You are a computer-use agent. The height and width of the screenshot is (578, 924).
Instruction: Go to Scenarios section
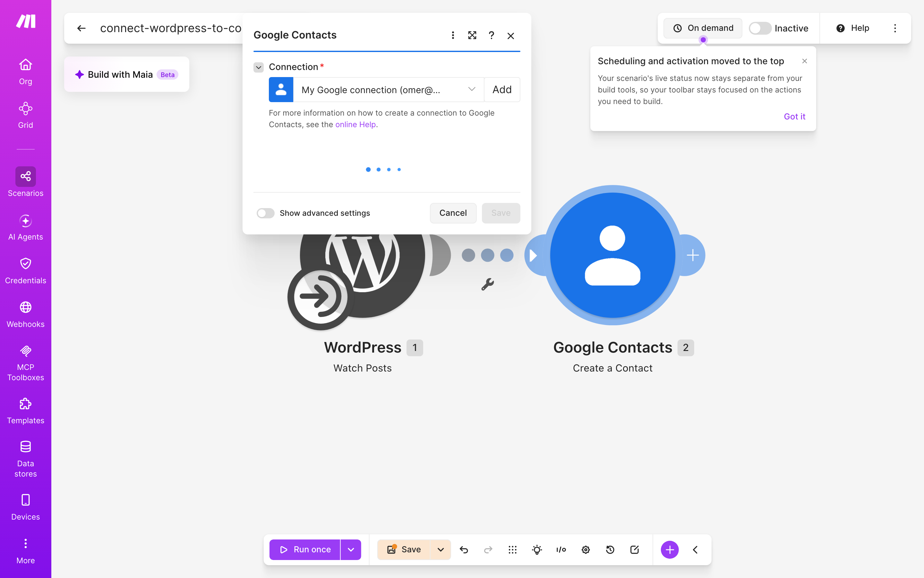point(26,182)
